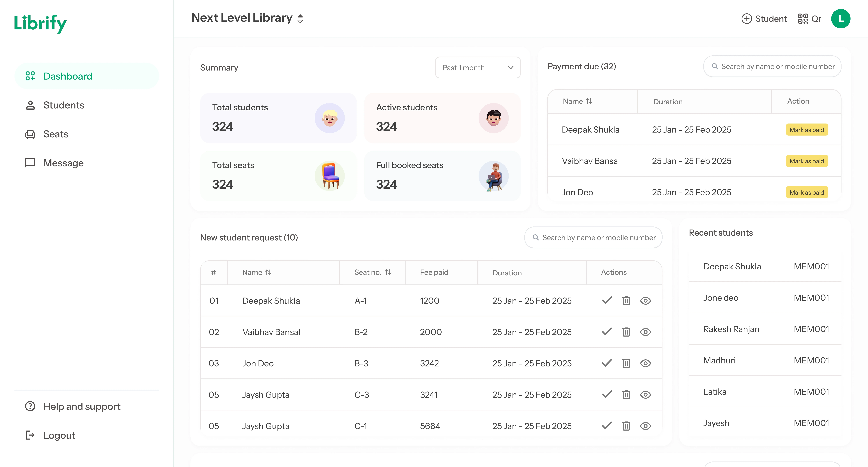Viewport: 868px width, 467px height.
Task: Switch focus to Payment due section
Action: (582, 66)
